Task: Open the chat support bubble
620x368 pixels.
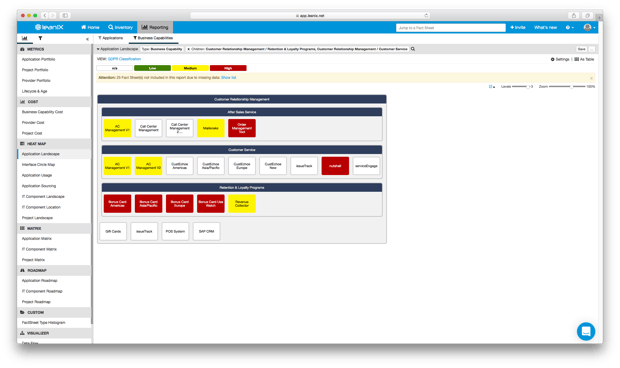Action: 586,331
